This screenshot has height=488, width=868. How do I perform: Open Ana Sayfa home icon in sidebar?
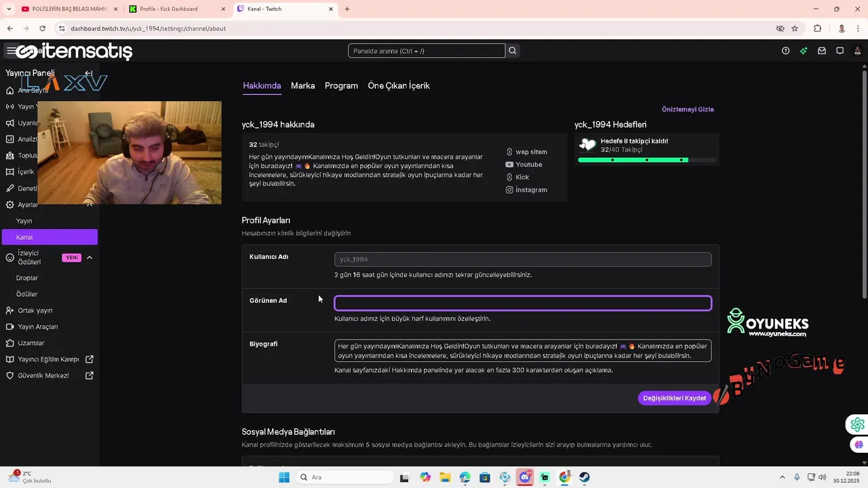pyautogui.click(x=9, y=90)
